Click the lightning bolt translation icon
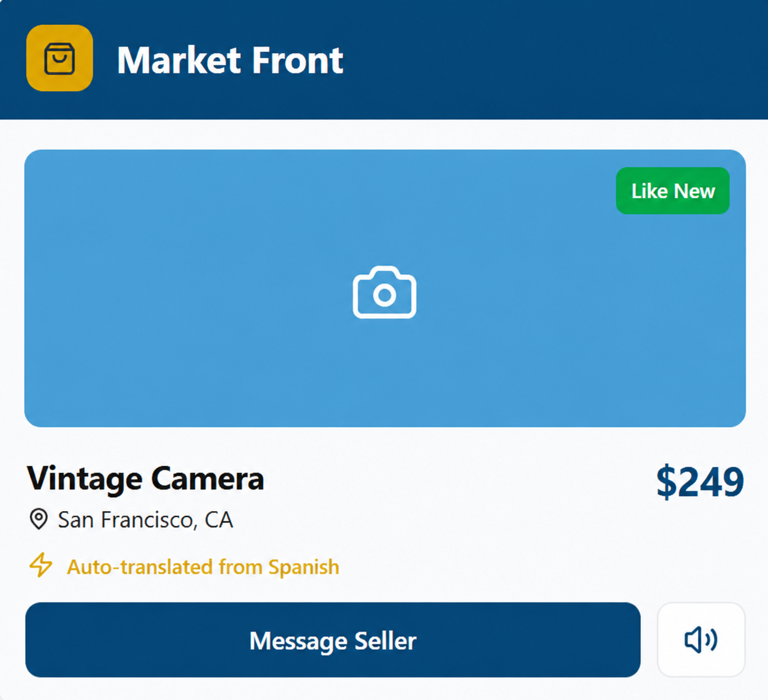 (41, 565)
